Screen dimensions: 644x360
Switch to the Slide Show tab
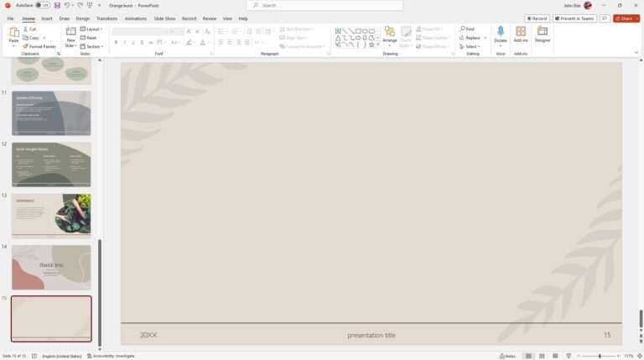[x=164, y=18]
